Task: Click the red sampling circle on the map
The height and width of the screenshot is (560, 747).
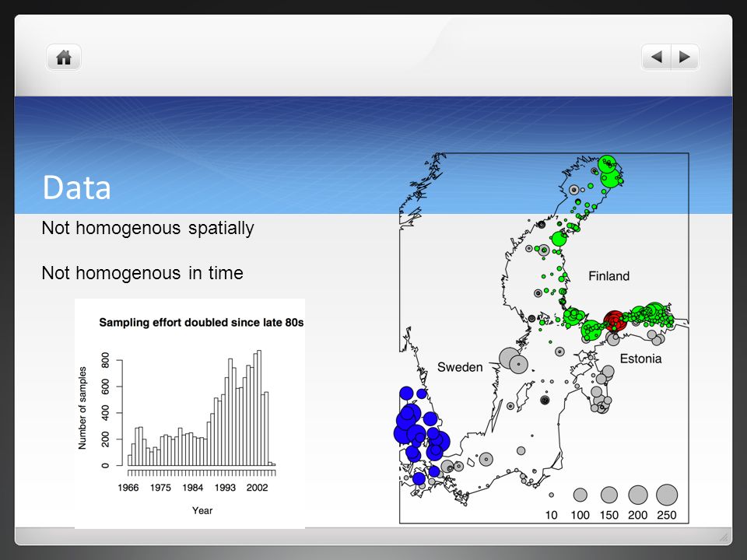Action: pyautogui.click(x=615, y=321)
